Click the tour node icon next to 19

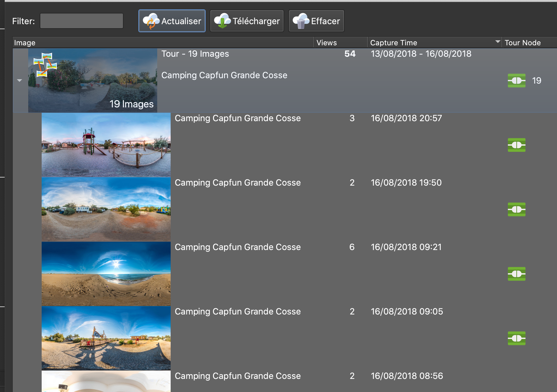tap(517, 81)
